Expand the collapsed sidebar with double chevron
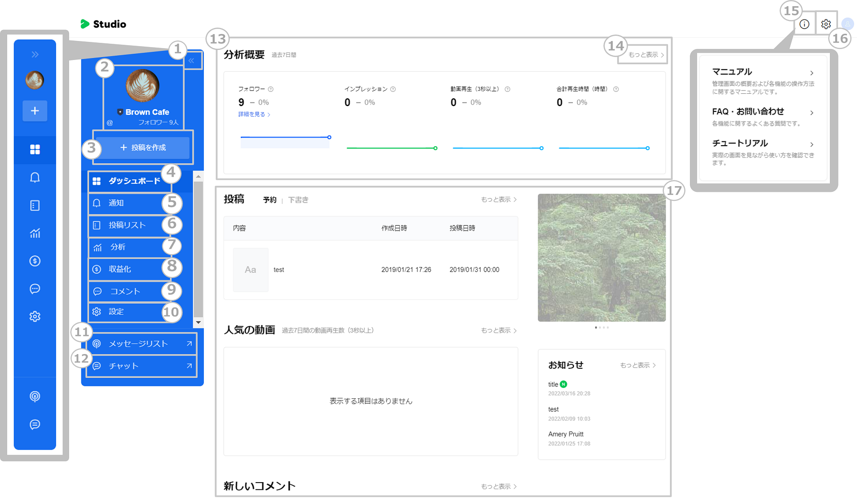Screen dimensions: 857x504 (35, 54)
